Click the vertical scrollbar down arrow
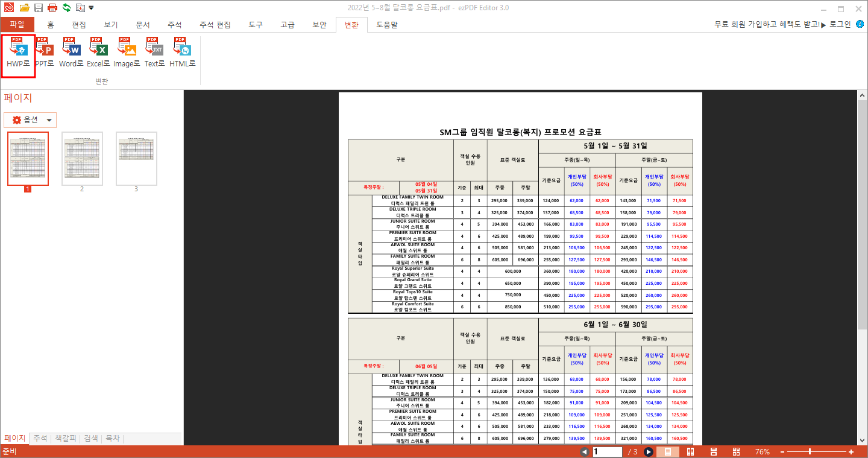 (x=862, y=441)
